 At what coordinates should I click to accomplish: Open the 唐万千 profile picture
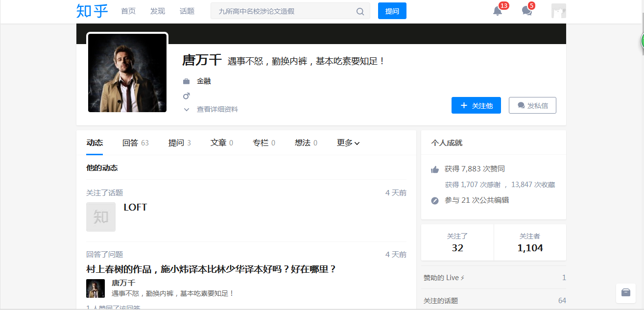[127, 73]
